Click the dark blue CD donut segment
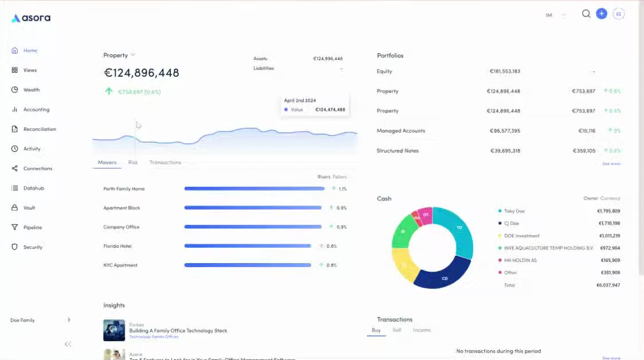The height and width of the screenshot is (360, 644). coord(443,276)
